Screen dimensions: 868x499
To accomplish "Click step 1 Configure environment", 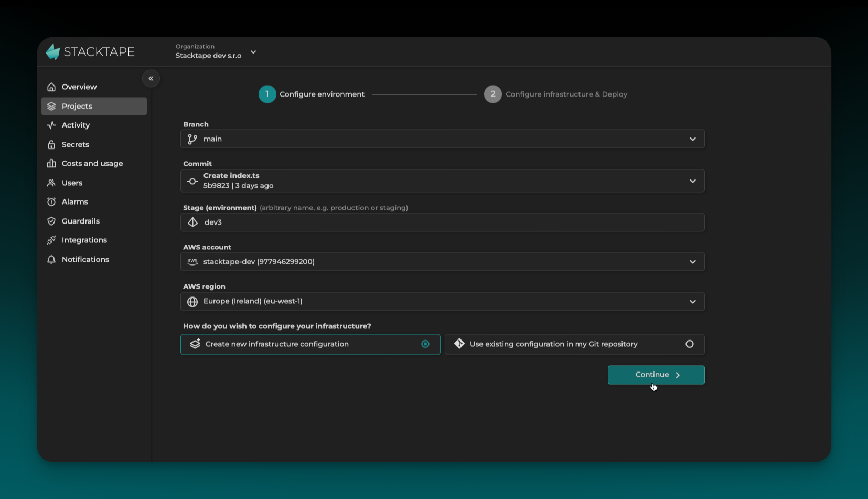I will point(312,94).
